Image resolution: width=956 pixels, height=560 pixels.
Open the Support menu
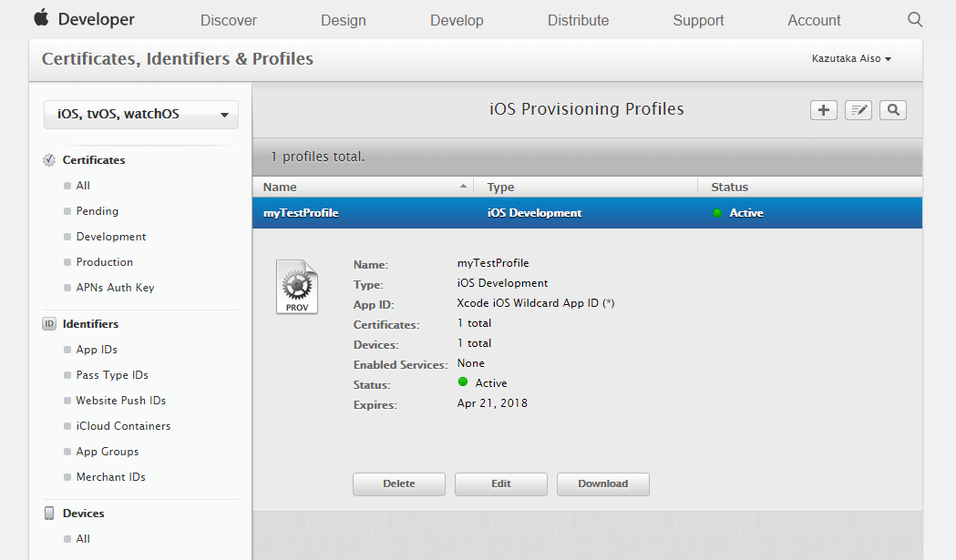pyautogui.click(x=698, y=20)
